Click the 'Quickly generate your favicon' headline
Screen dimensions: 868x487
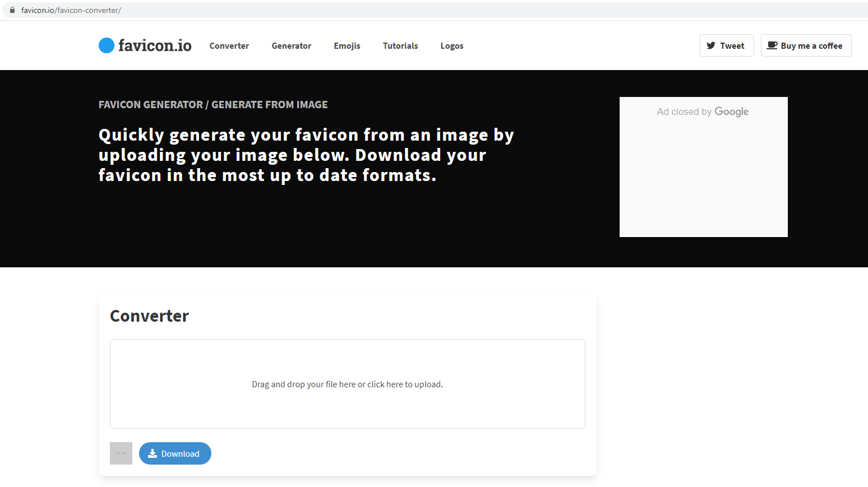click(x=306, y=155)
